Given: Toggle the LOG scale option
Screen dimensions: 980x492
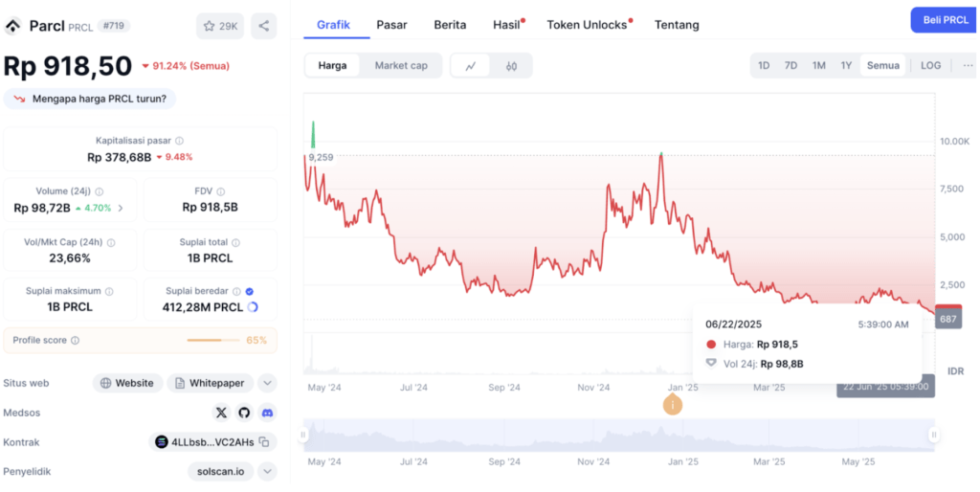Looking at the screenshot, I should tap(930, 65).
